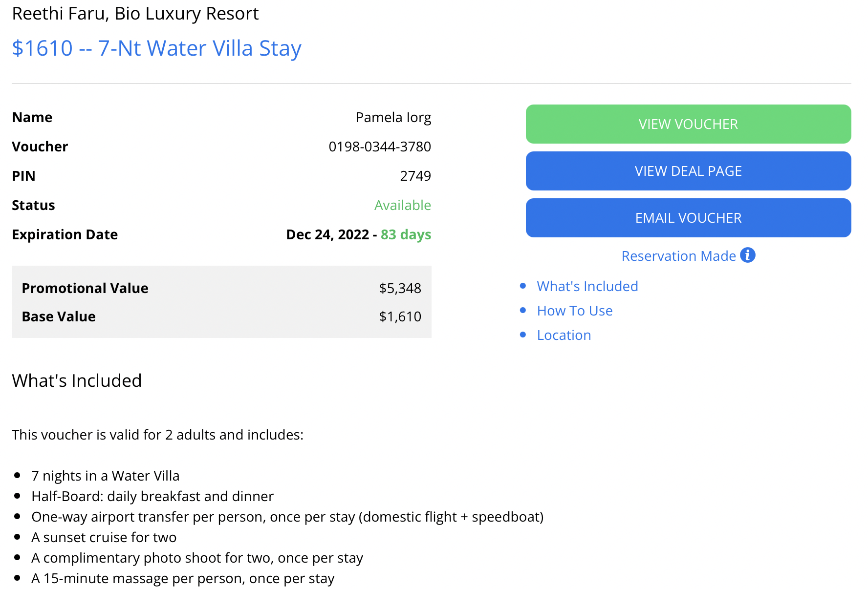Click the PIN value 2749
This screenshot has height=589, width=868.
point(416,176)
